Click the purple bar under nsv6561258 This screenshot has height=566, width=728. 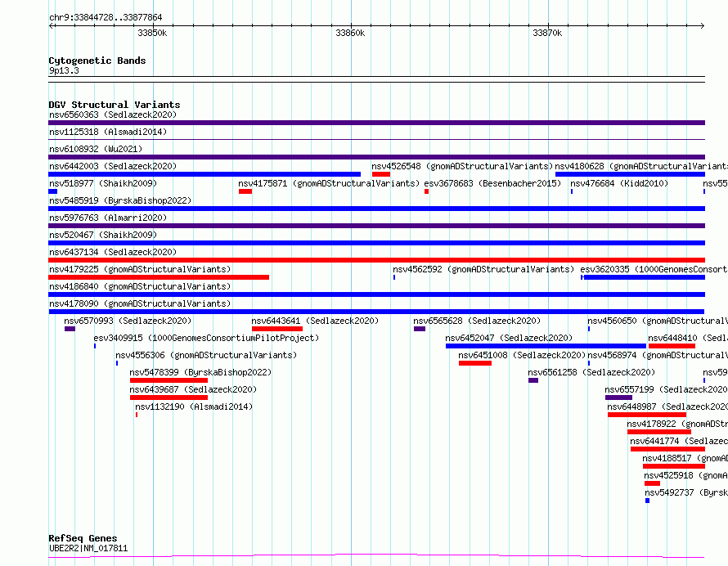pos(533,380)
